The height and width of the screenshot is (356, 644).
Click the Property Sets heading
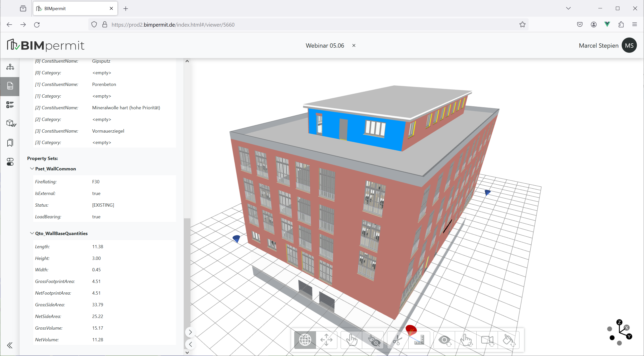coord(43,158)
